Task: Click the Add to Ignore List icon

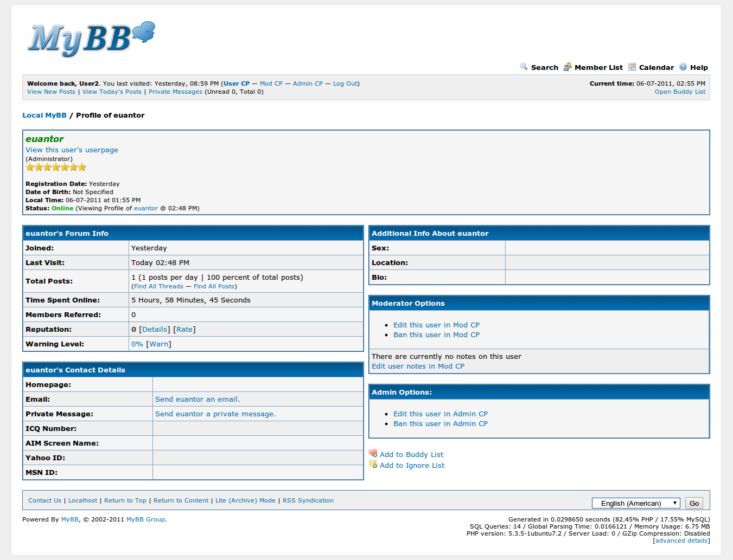Action: tap(373, 465)
